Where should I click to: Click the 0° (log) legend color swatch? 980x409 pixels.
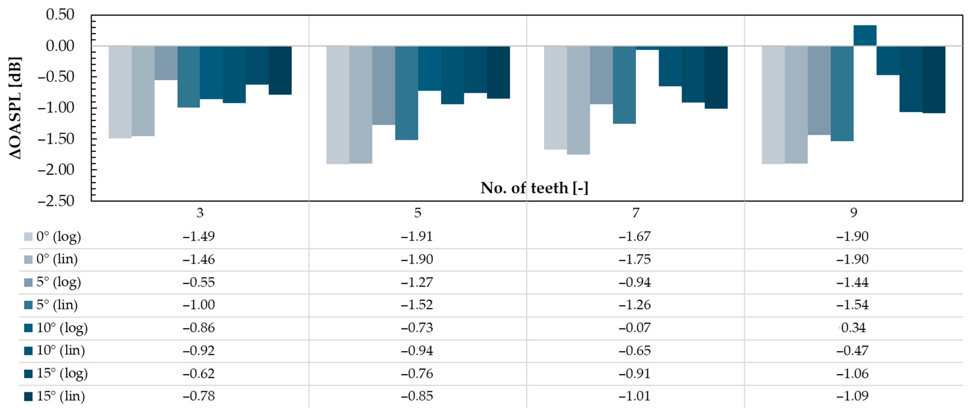click(x=28, y=237)
